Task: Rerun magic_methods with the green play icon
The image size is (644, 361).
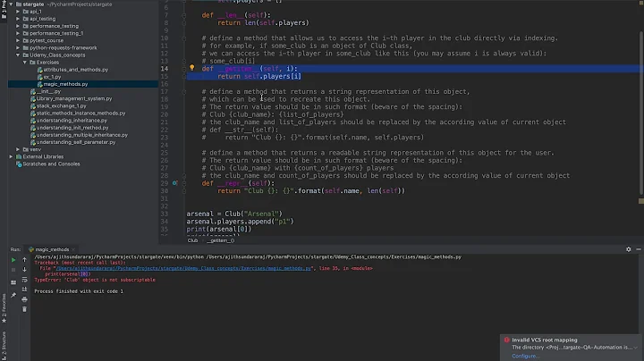Action: [13, 260]
